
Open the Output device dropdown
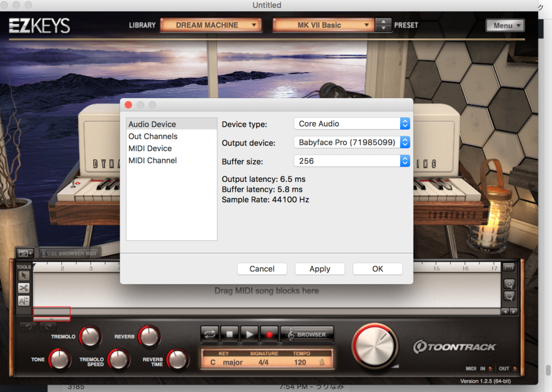(351, 143)
